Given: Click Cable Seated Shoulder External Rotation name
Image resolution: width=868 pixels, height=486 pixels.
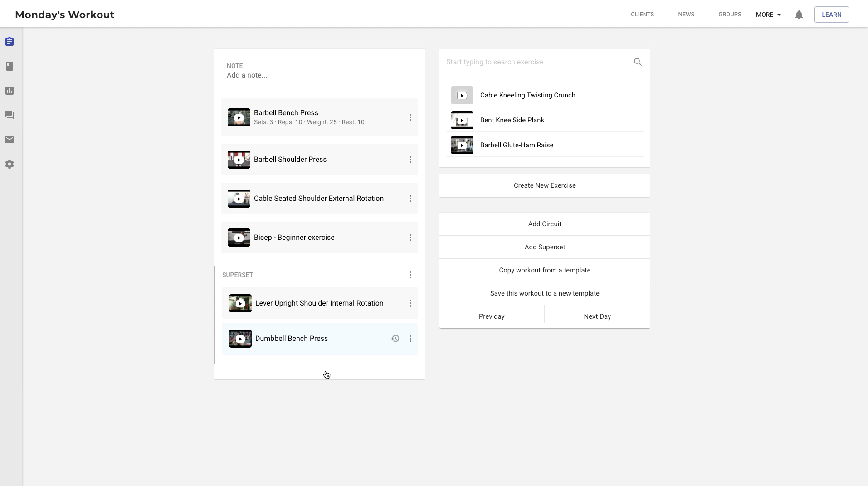Looking at the screenshot, I should tap(319, 199).
